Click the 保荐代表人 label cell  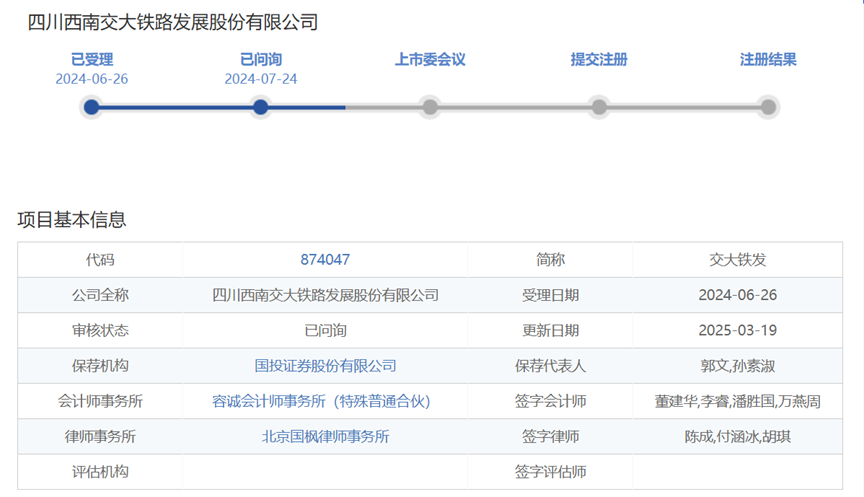(x=550, y=366)
